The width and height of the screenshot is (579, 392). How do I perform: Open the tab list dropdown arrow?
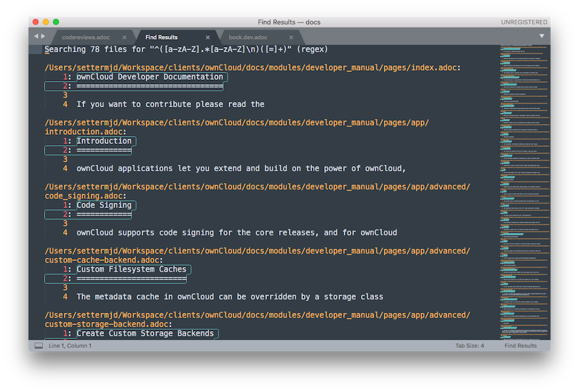point(542,36)
